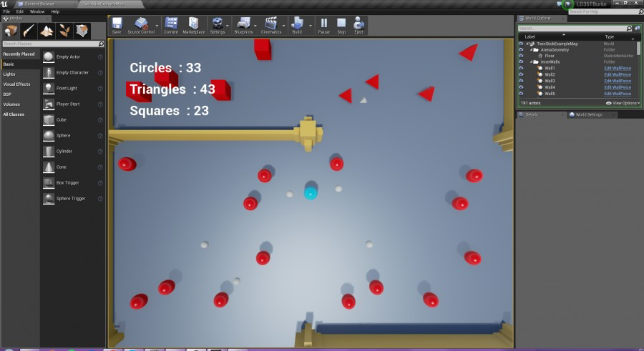Click Edit WallPeice link for Wall2

tap(618, 75)
